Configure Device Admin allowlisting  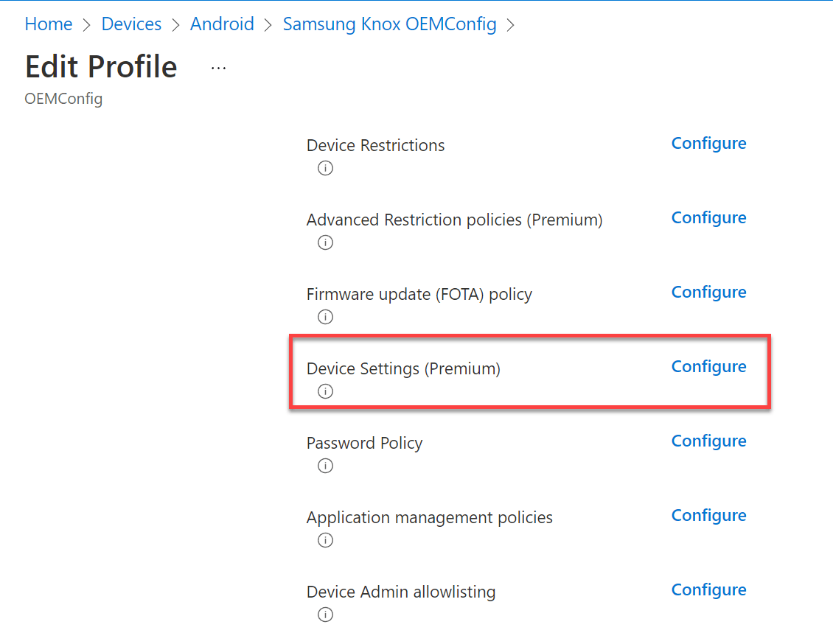[708, 590]
